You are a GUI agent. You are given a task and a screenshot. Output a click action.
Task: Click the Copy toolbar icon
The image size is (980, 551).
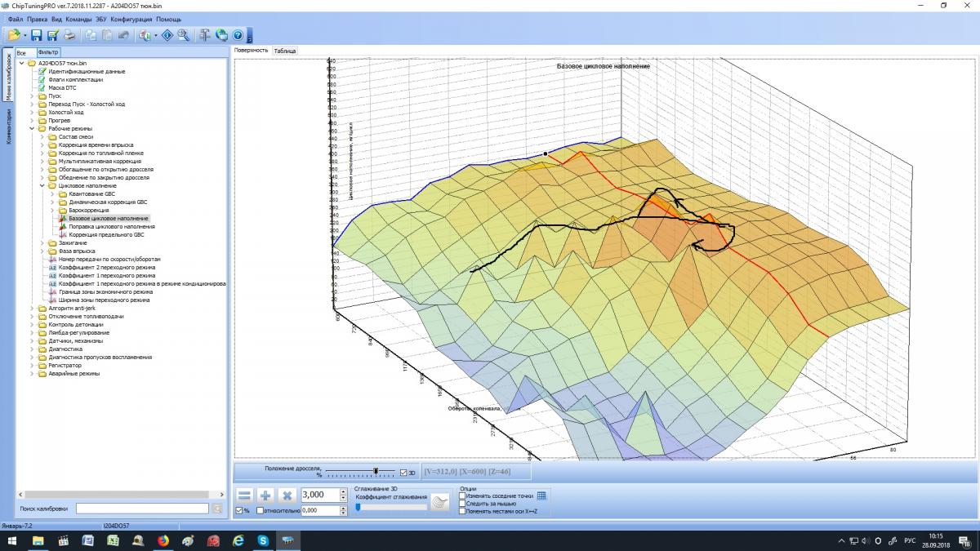pos(91,35)
